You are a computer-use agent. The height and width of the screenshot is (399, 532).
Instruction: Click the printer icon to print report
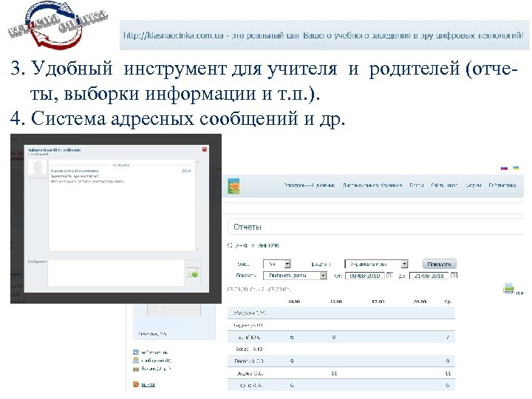(x=508, y=288)
